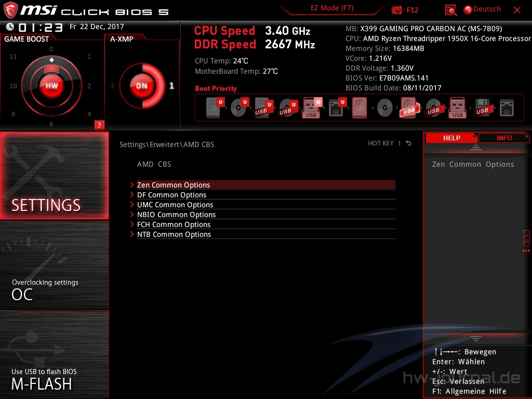Open the Deutsch language selector
The image size is (532, 399).
click(x=482, y=9)
